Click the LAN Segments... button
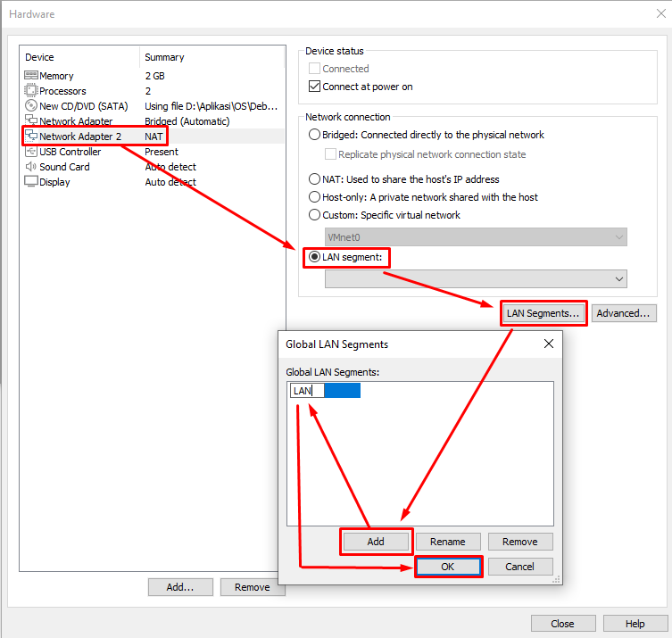The height and width of the screenshot is (638, 672). click(543, 313)
